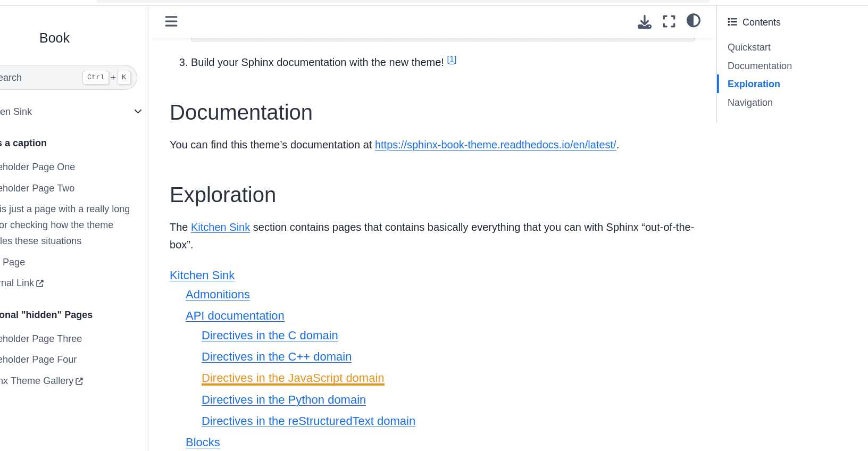Open Directives in the Python domain
868x451 pixels.
[x=283, y=400]
